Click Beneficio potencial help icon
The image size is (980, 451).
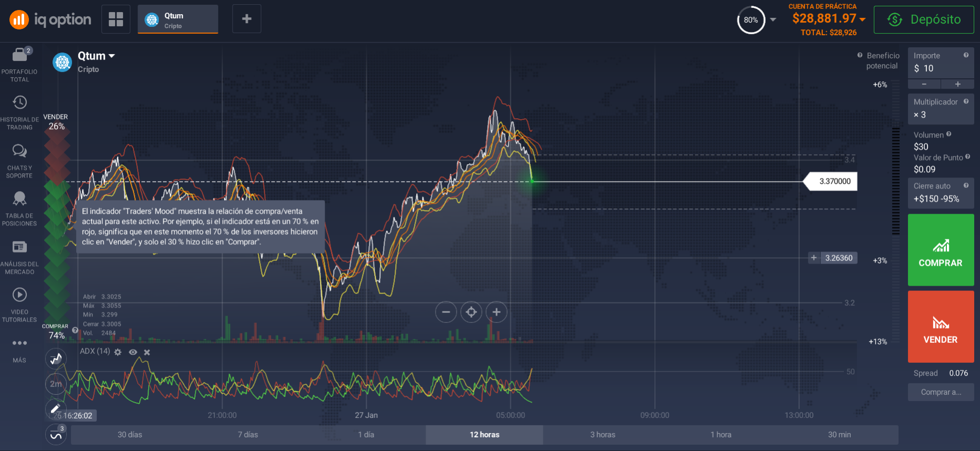point(860,55)
